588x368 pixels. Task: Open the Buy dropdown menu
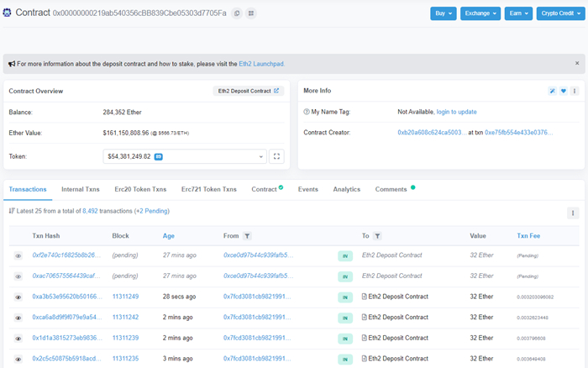click(x=444, y=13)
